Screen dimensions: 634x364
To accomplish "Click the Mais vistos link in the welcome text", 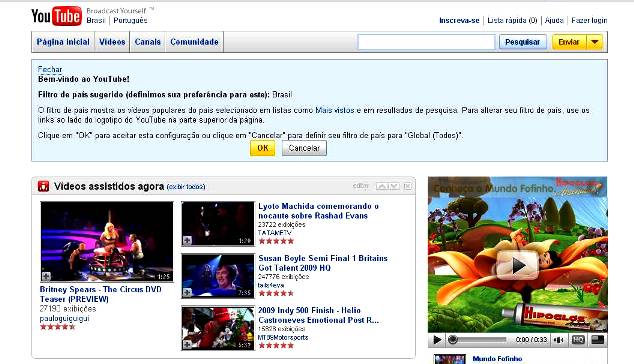I will pos(334,110).
